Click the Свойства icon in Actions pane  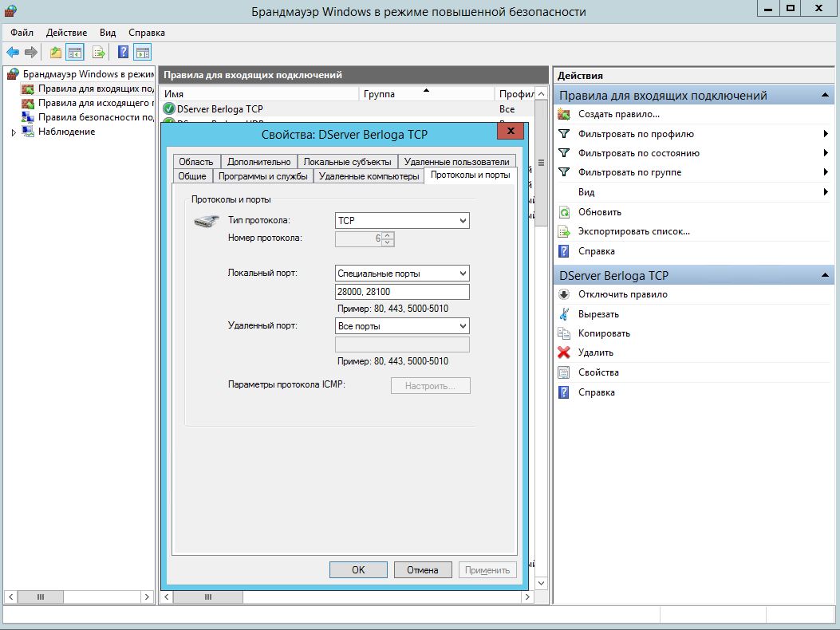coord(563,372)
